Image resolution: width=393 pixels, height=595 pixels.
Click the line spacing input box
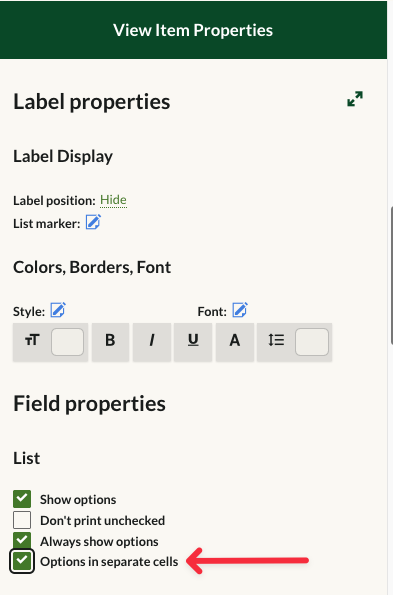tap(312, 342)
